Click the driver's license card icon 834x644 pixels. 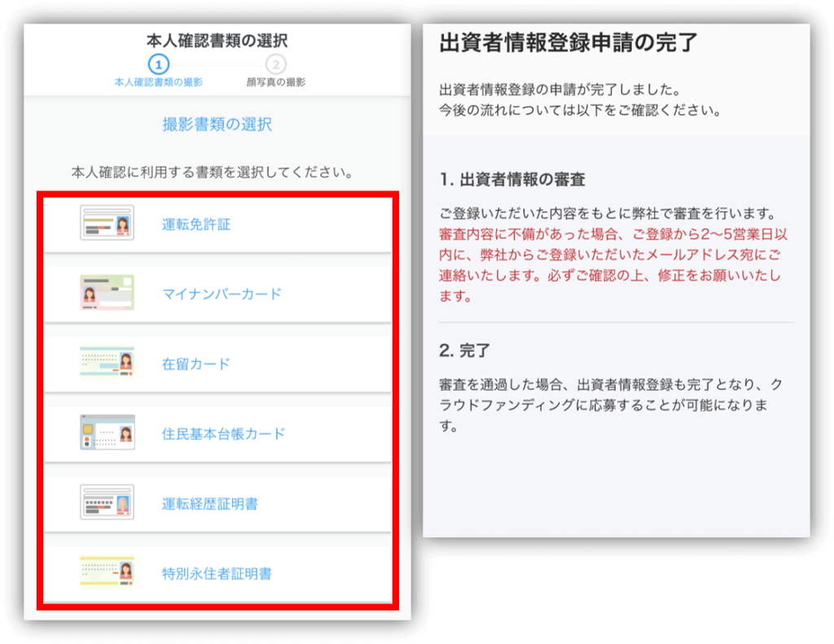pyautogui.click(x=107, y=223)
